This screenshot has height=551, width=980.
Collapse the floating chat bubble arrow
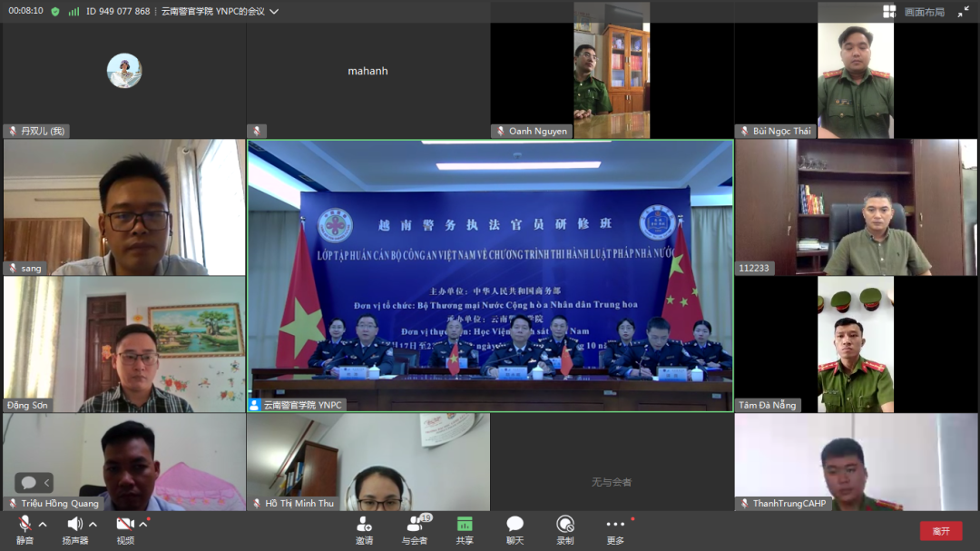click(48, 483)
